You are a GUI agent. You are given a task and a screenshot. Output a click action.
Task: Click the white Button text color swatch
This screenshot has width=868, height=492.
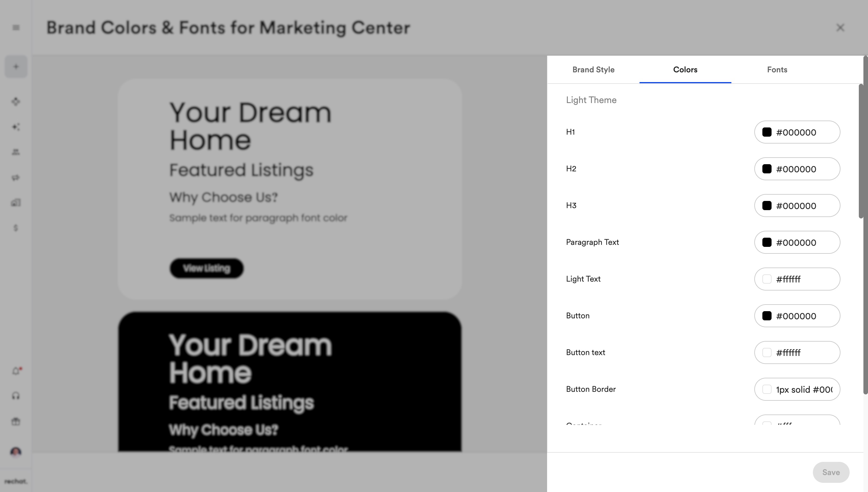point(767,352)
